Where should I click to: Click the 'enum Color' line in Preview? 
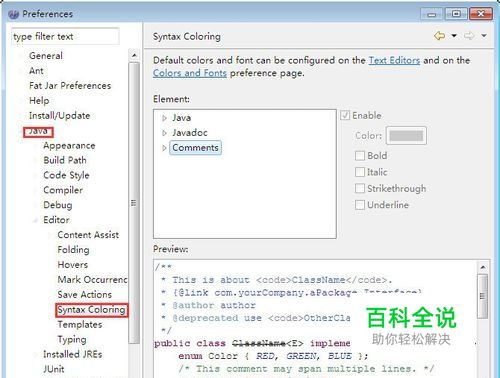pos(273,356)
